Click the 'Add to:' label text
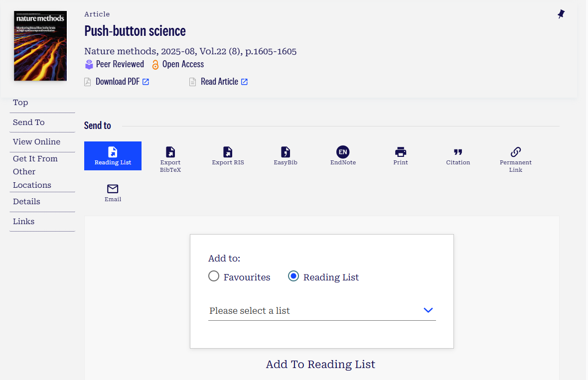 (224, 258)
